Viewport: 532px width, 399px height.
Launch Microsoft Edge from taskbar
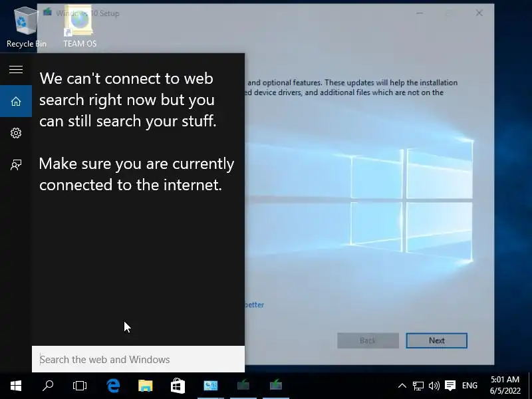[x=113, y=386]
